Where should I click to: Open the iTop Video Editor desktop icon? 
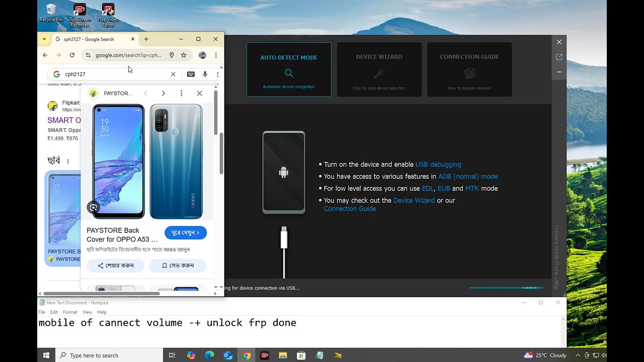coord(108,16)
